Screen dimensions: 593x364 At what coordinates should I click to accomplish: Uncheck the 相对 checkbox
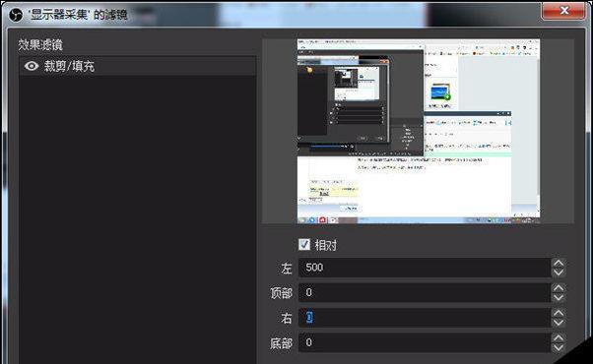coord(304,245)
